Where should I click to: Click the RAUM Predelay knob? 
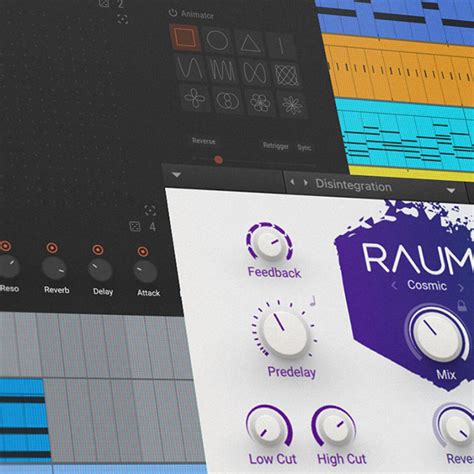coord(285,332)
